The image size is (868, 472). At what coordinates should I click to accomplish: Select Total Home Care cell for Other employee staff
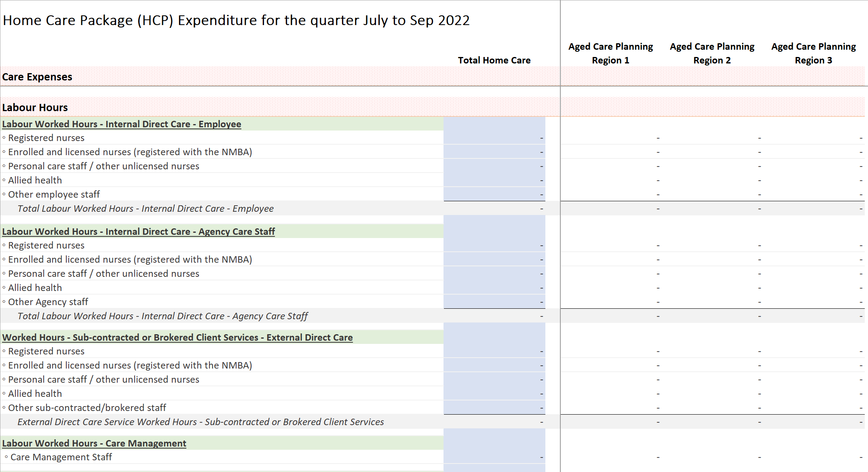(x=494, y=194)
